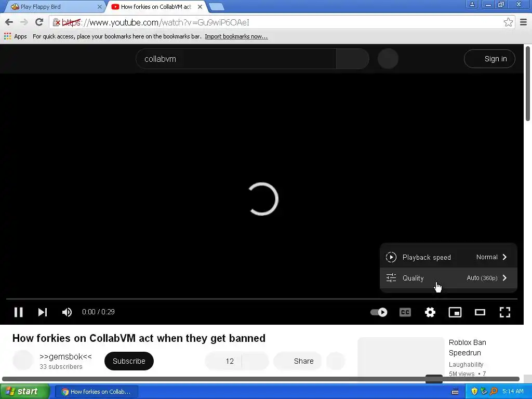
Task: Skip to the next video
Action: click(43, 312)
